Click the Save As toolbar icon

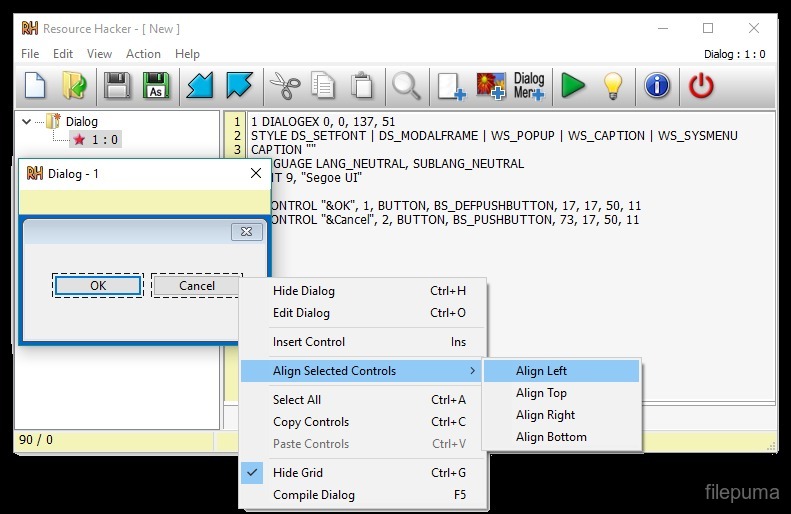coord(155,86)
